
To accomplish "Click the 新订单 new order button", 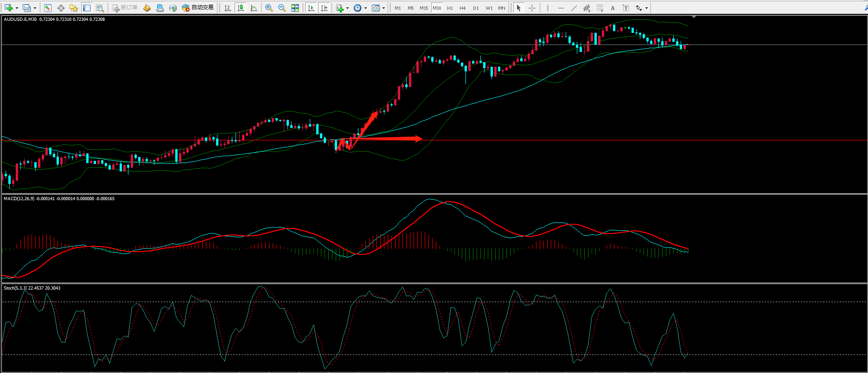I will 125,8.
